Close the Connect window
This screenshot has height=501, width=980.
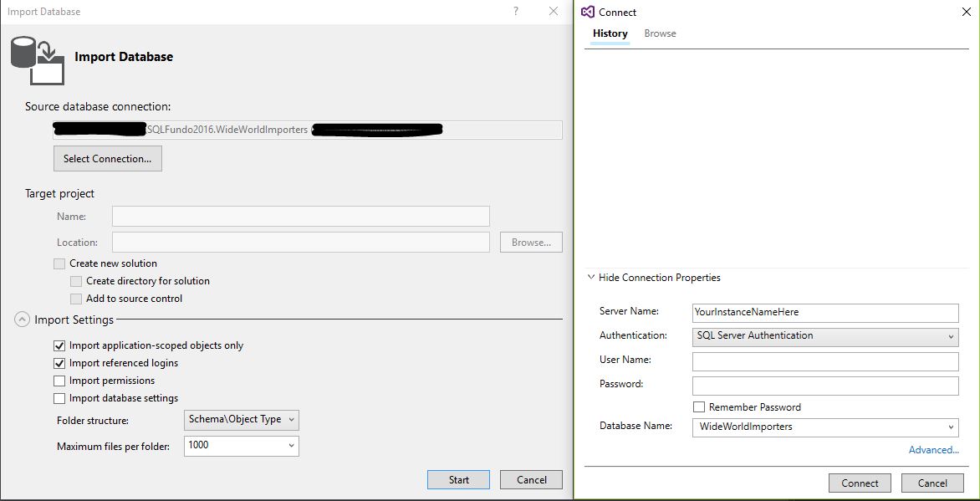coord(966,12)
